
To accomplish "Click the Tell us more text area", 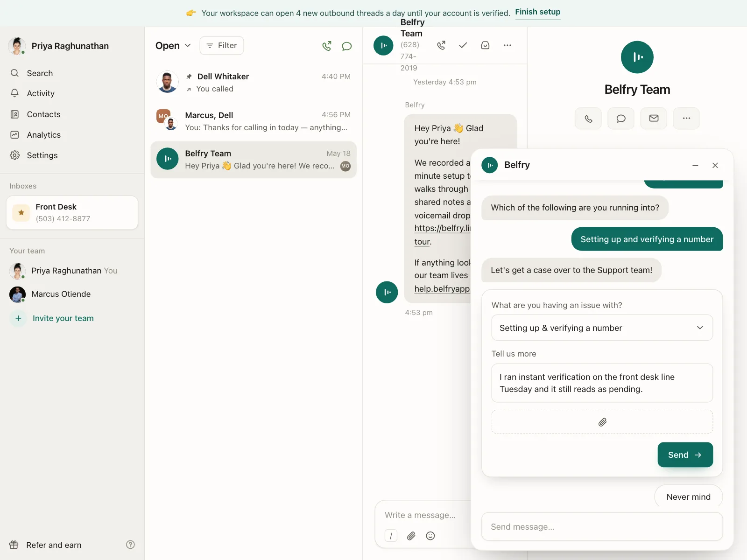I will tap(602, 383).
